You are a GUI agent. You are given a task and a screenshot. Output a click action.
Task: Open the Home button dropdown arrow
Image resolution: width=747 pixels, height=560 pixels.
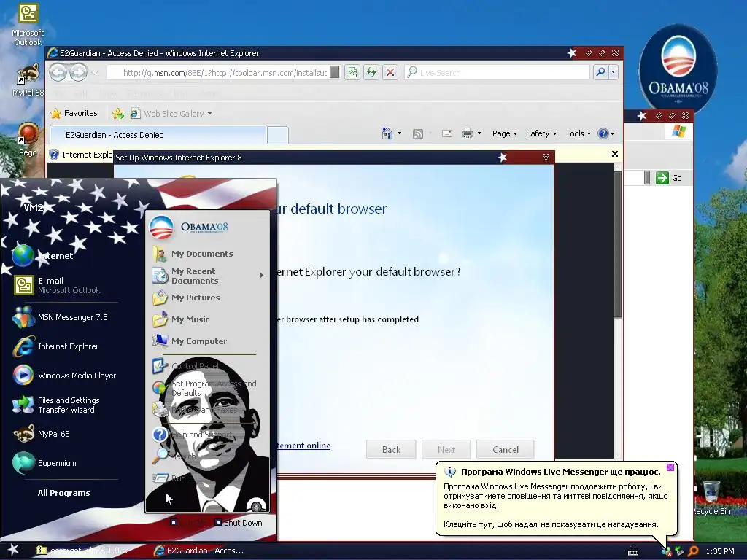click(x=399, y=134)
